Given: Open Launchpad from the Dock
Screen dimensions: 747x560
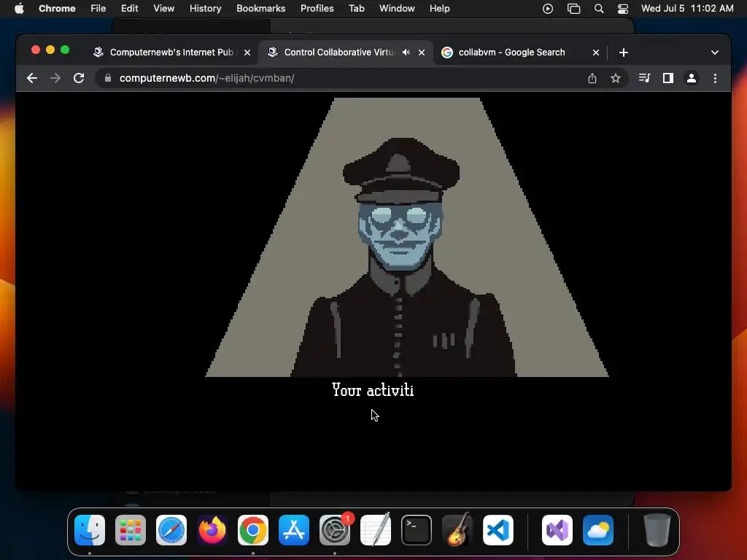Looking at the screenshot, I should point(131,530).
